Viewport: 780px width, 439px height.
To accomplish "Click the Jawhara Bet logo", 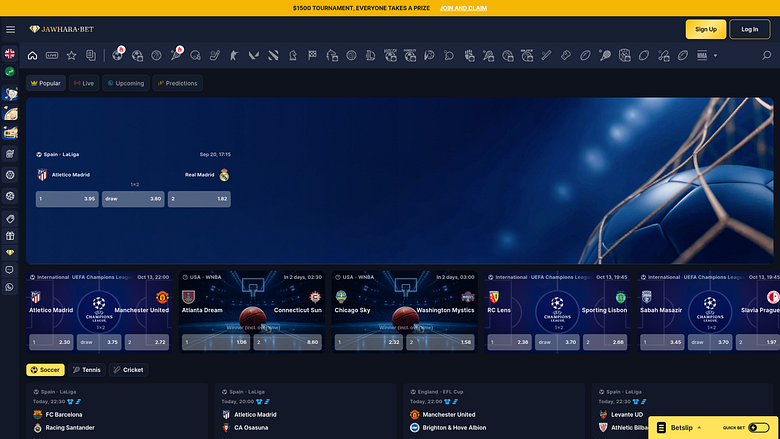I will (x=61, y=29).
